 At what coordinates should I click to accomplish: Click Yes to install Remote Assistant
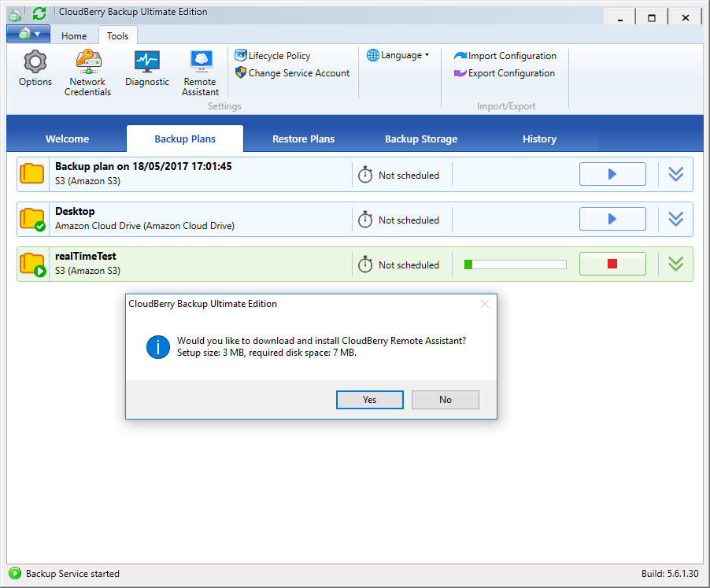370,400
